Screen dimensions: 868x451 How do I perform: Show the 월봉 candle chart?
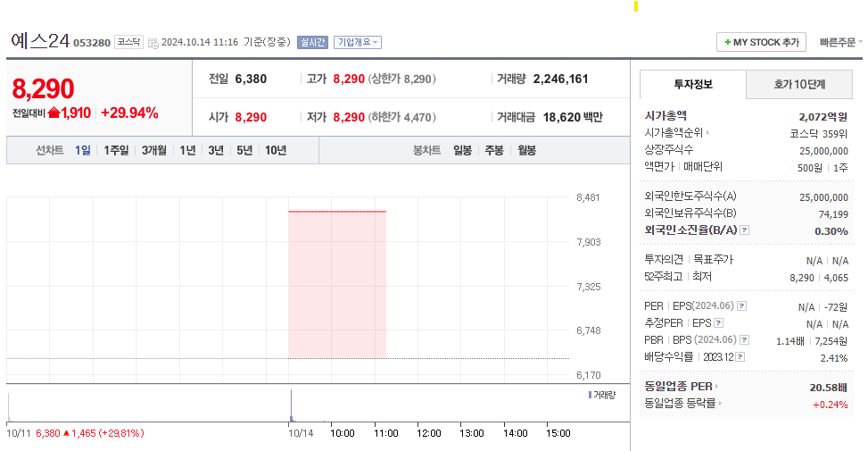(x=526, y=150)
